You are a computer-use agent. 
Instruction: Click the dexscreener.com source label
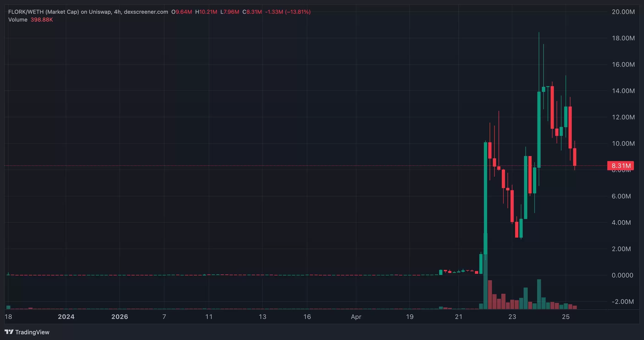(146, 12)
